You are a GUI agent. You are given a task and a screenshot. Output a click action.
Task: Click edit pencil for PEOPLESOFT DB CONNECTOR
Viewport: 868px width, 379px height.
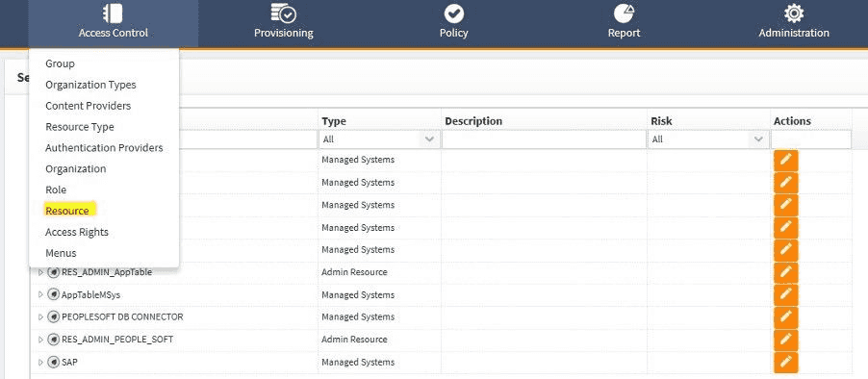(x=785, y=317)
